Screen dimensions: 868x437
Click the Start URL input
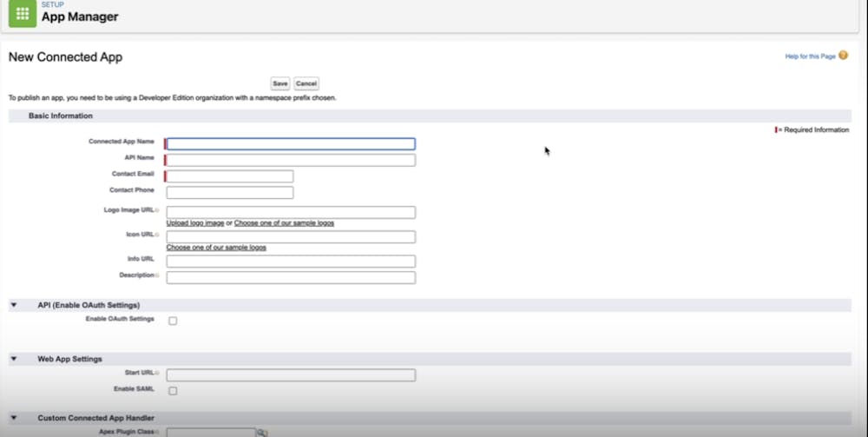(x=291, y=375)
